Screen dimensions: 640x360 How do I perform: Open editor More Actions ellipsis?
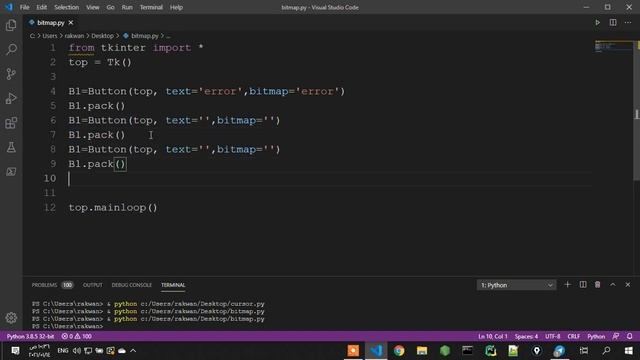click(x=628, y=22)
